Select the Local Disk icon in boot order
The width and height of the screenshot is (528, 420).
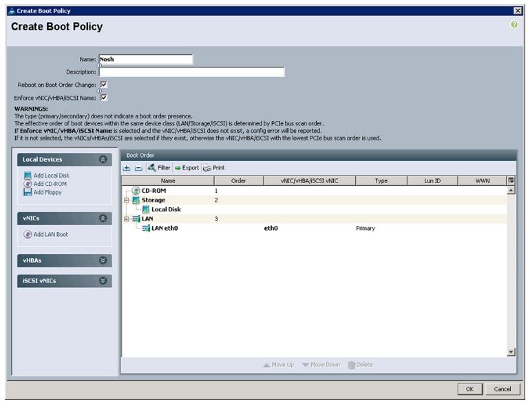[x=146, y=209]
